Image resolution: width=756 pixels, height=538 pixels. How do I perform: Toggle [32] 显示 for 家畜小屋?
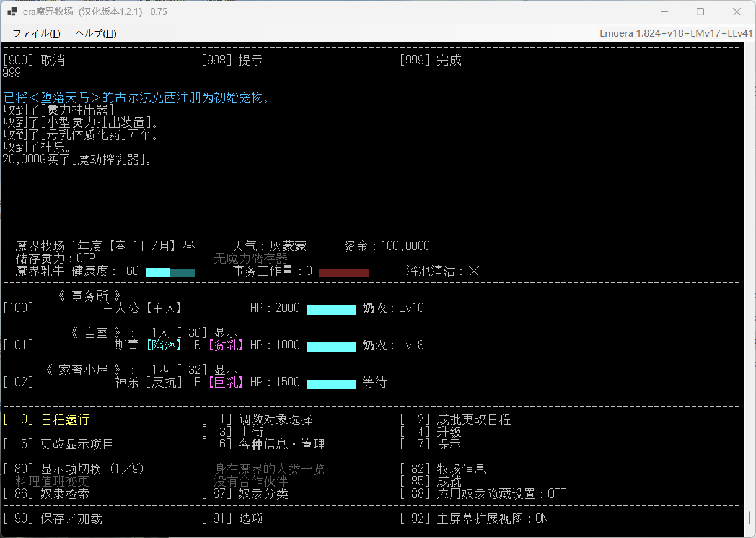pyautogui.click(x=208, y=370)
